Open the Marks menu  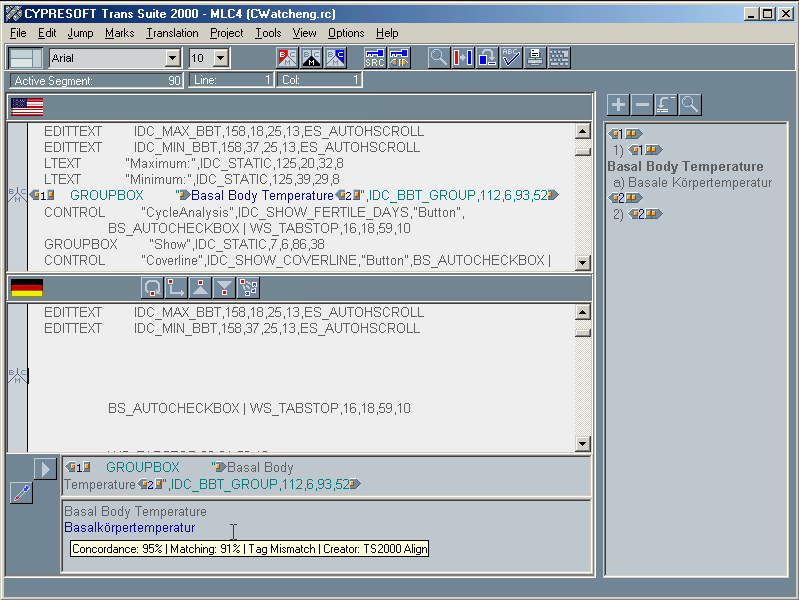[x=119, y=33]
